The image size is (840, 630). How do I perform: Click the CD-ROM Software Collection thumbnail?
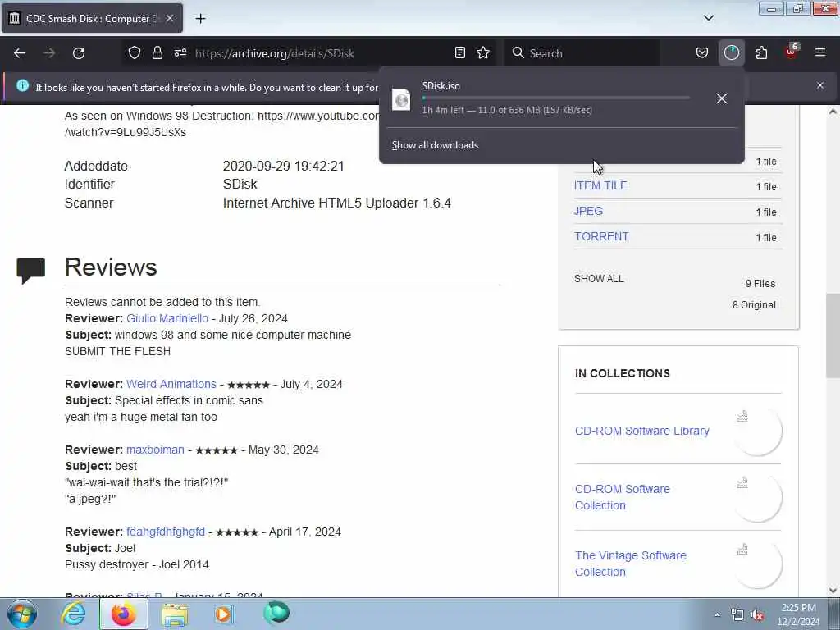pyautogui.click(x=757, y=498)
